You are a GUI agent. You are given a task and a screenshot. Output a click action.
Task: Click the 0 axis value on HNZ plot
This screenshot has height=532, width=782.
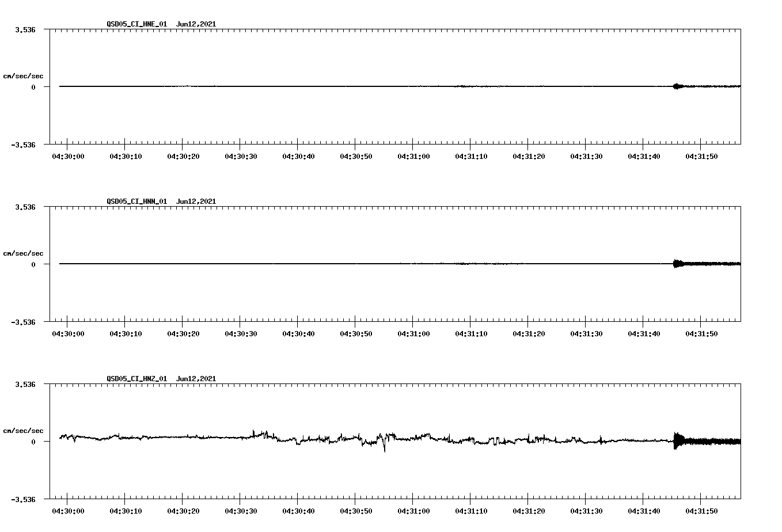[x=33, y=442]
